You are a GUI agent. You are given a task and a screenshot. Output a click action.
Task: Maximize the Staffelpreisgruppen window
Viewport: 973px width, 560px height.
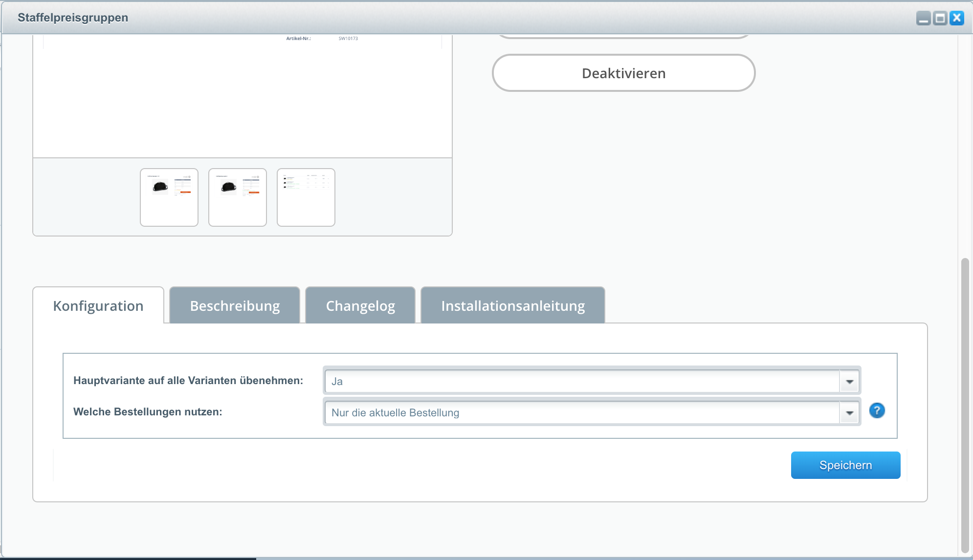click(x=940, y=19)
